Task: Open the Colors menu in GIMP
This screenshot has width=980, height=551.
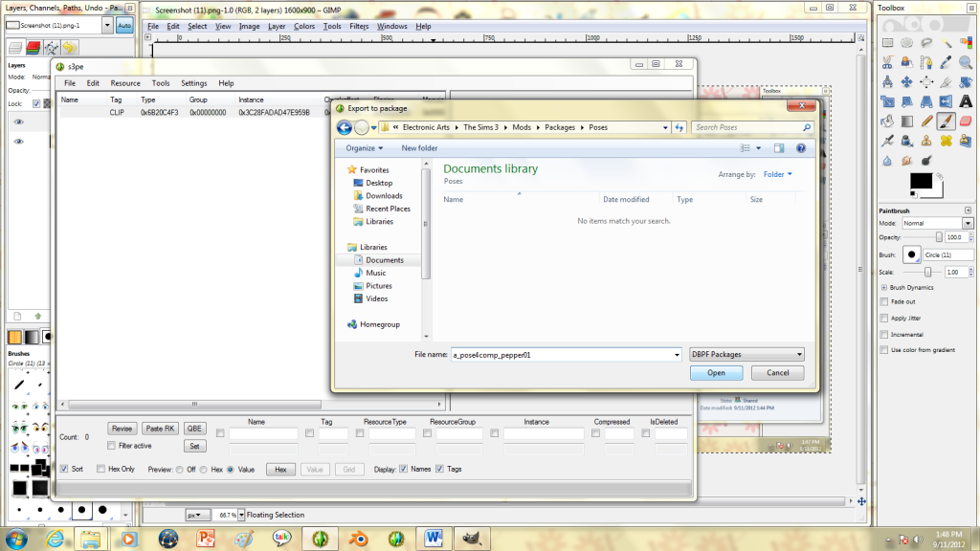Action: click(x=304, y=26)
